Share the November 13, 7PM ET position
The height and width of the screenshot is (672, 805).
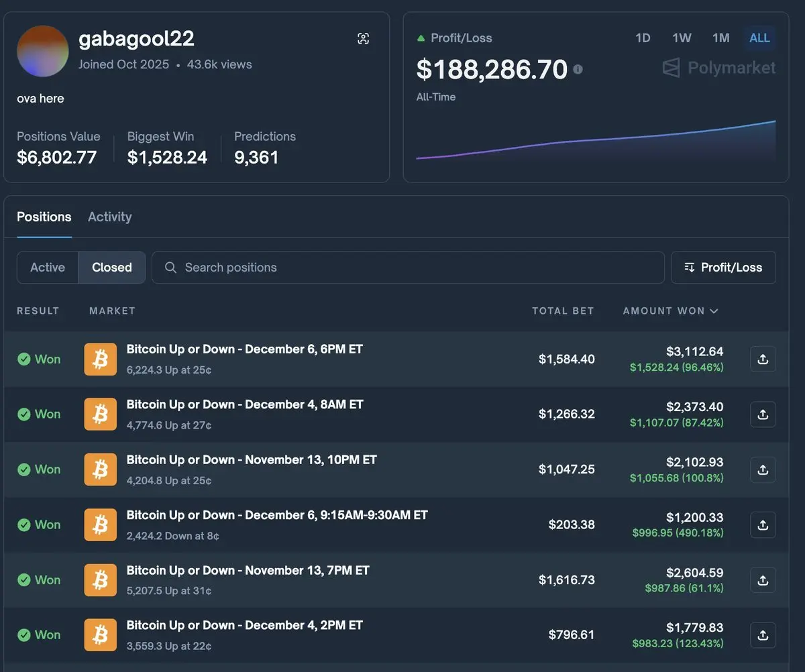pyautogui.click(x=763, y=580)
